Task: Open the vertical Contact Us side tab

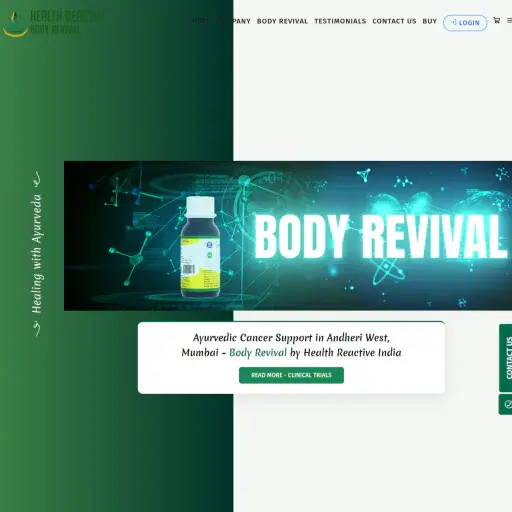Action: (x=506, y=358)
